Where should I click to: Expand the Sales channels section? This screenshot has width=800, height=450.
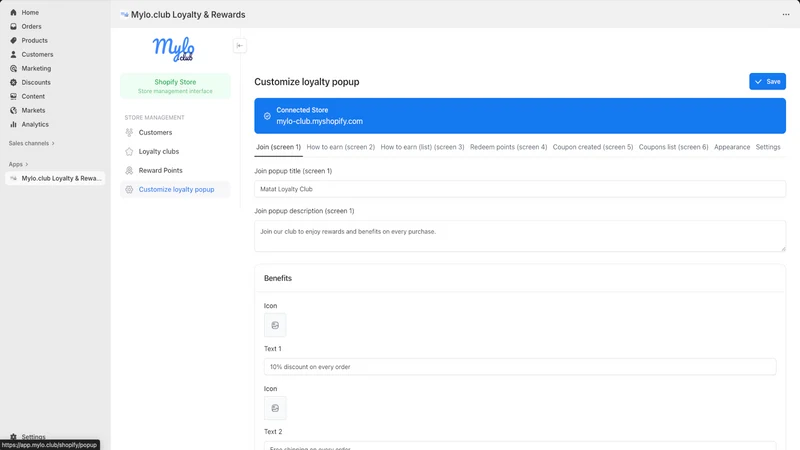coord(32,143)
